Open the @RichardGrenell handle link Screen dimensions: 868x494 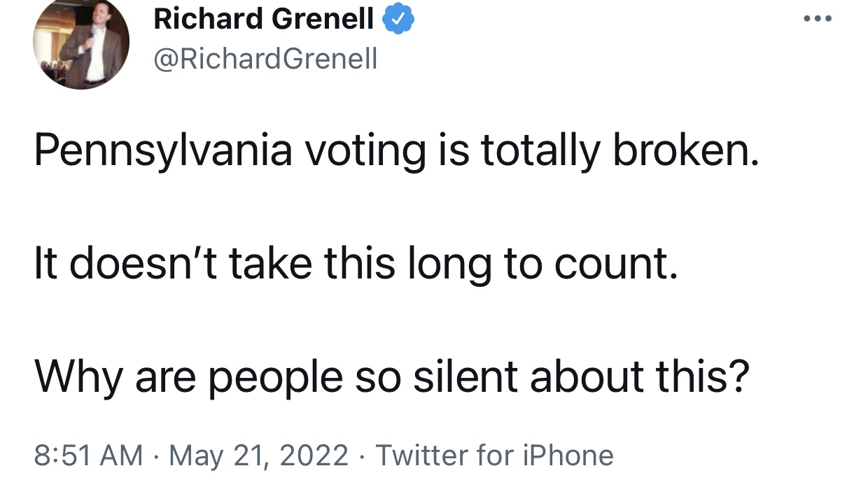pyautogui.click(x=265, y=59)
